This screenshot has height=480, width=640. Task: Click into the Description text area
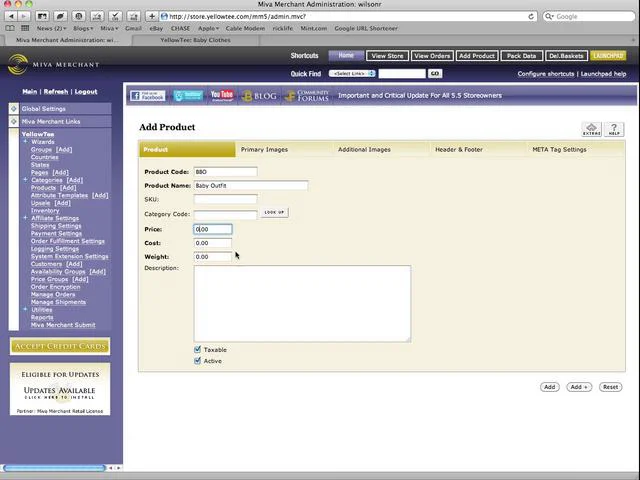pyautogui.click(x=302, y=304)
